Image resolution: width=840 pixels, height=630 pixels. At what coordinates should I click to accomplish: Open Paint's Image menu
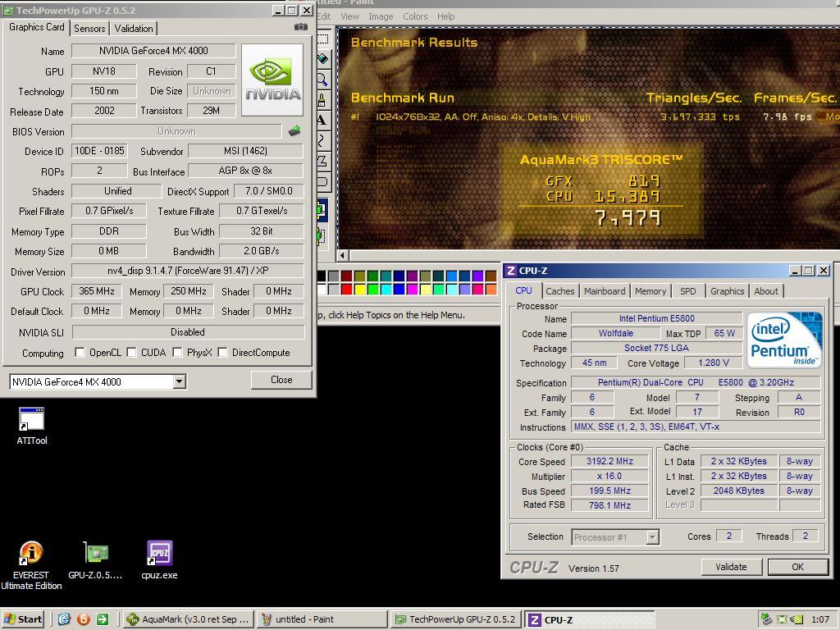click(381, 16)
